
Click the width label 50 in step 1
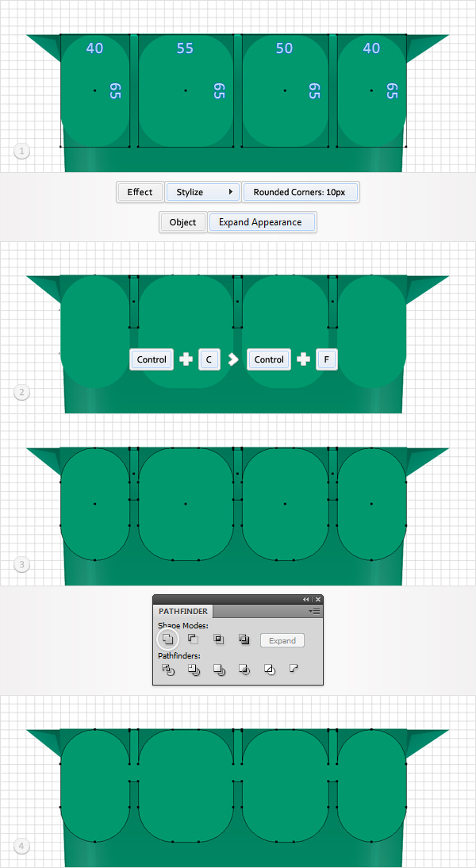(284, 48)
